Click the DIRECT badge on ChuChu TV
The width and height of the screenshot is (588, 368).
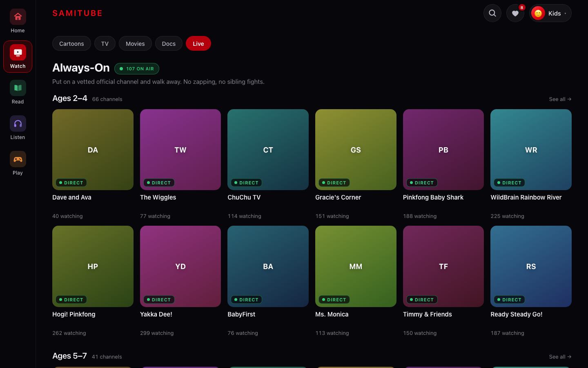[246, 183]
